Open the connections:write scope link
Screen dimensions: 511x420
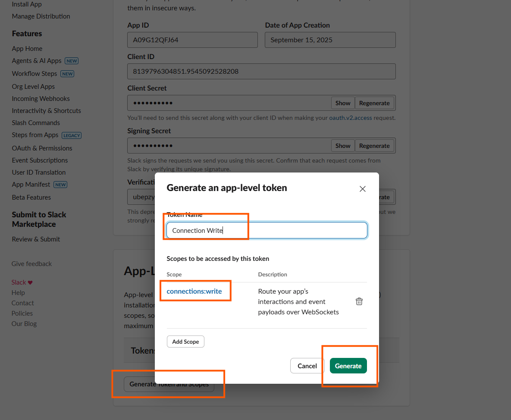pos(194,291)
